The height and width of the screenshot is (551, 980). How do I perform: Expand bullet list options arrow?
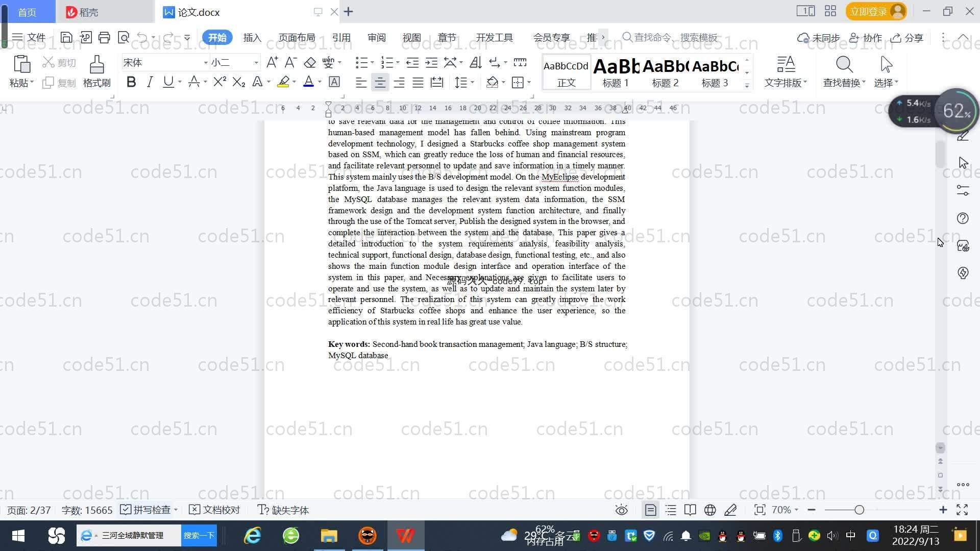[372, 63]
